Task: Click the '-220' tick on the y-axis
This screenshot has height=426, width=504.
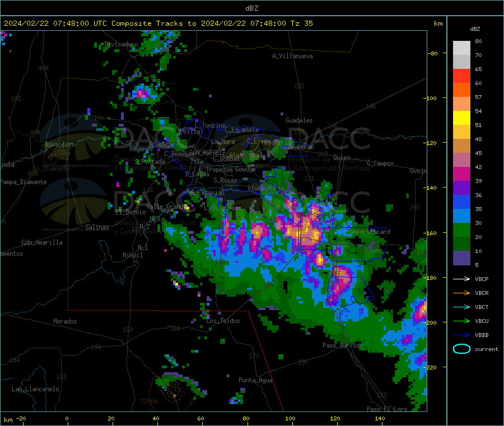Action: coord(430,368)
